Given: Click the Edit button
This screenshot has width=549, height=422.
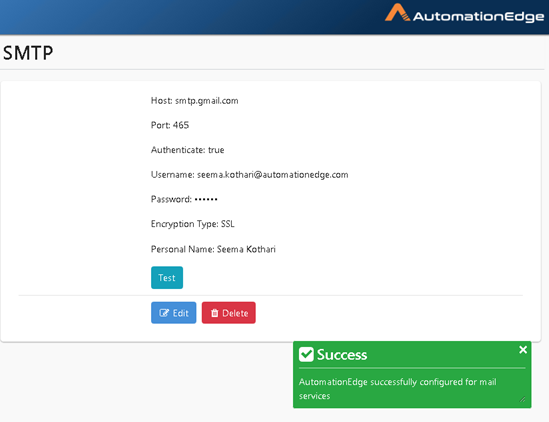Looking at the screenshot, I should point(174,313).
